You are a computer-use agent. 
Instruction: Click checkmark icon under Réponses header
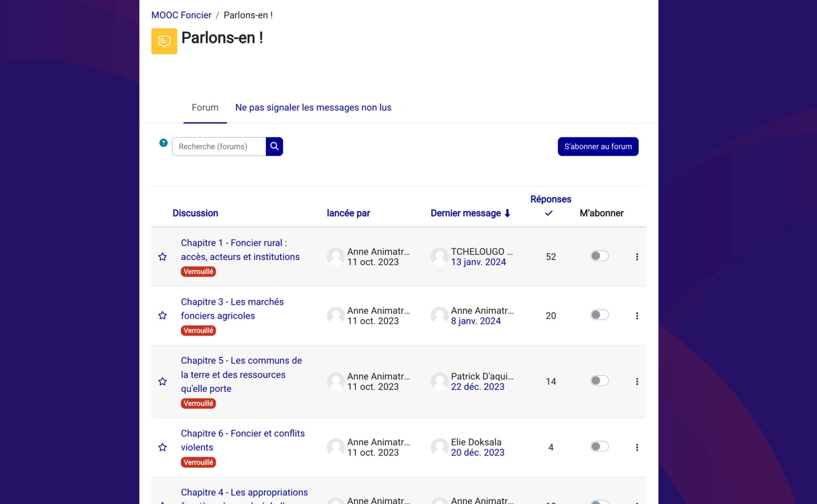[x=549, y=213]
